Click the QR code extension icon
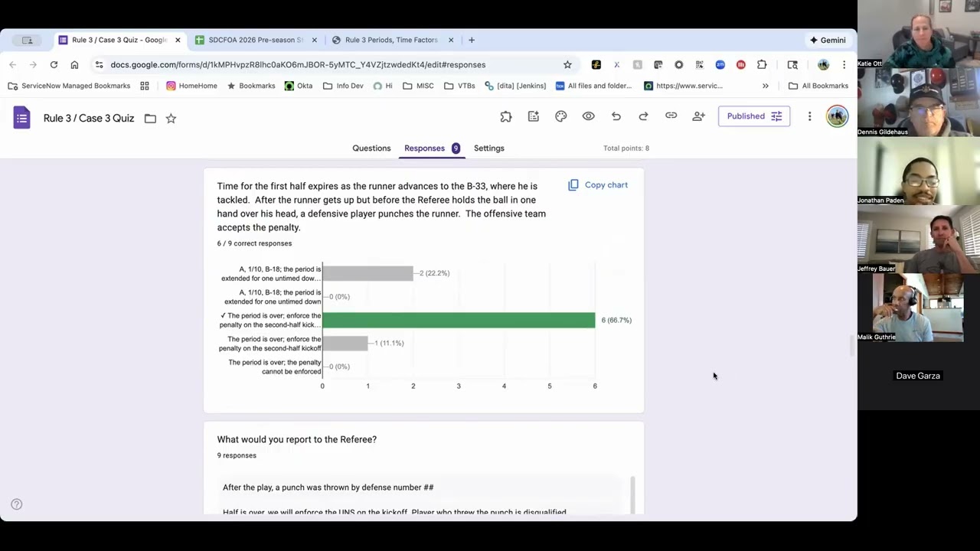The image size is (980, 551). 700,64
